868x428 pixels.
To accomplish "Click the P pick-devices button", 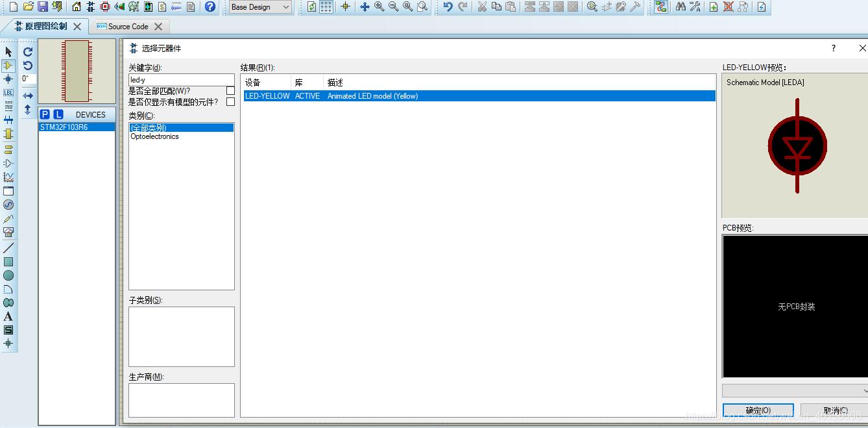I will [x=45, y=114].
